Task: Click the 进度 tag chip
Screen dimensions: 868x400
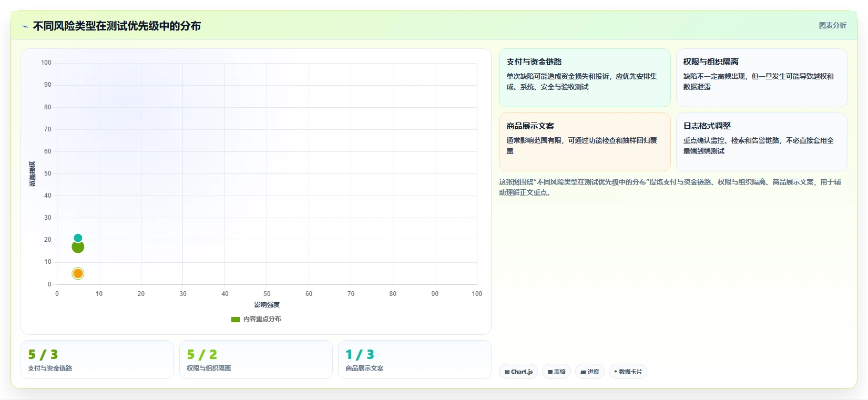Action: point(590,372)
